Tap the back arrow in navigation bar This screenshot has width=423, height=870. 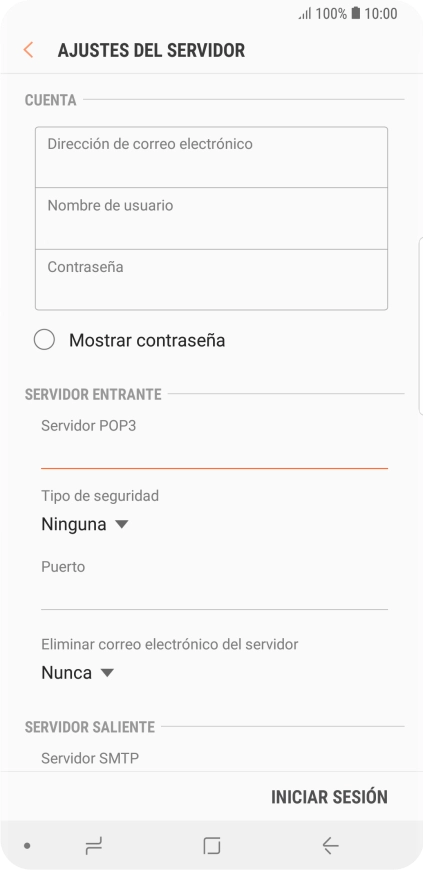330,846
